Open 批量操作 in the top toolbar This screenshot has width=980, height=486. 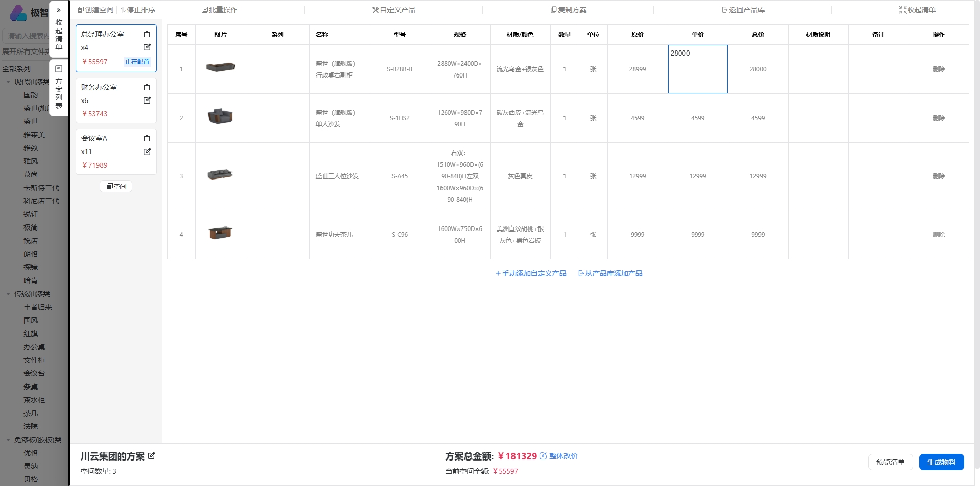click(219, 10)
